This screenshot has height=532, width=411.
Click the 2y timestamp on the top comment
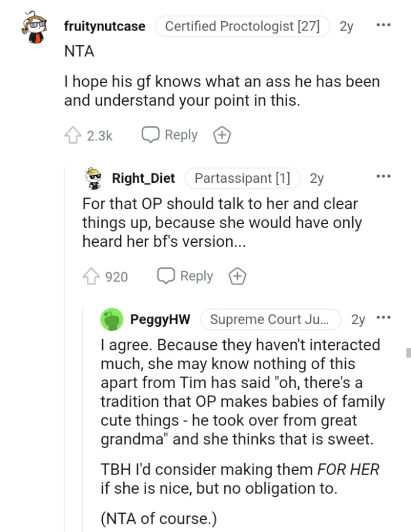tap(346, 26)
